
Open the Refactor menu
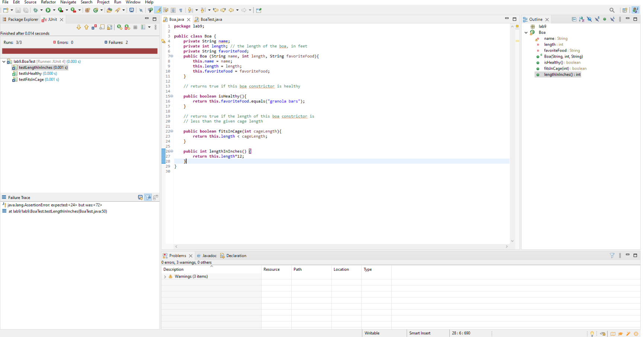pos(48,2)
